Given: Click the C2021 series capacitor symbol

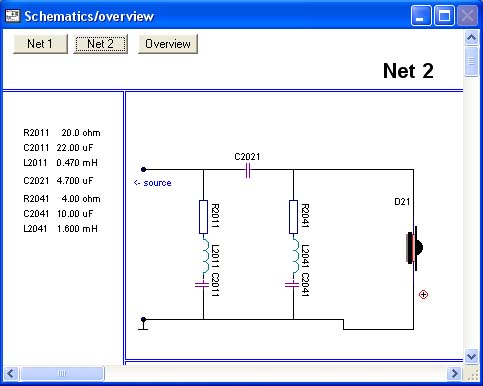Looking at the screenshot, I should pyautogui.click(x=248, y=170).
